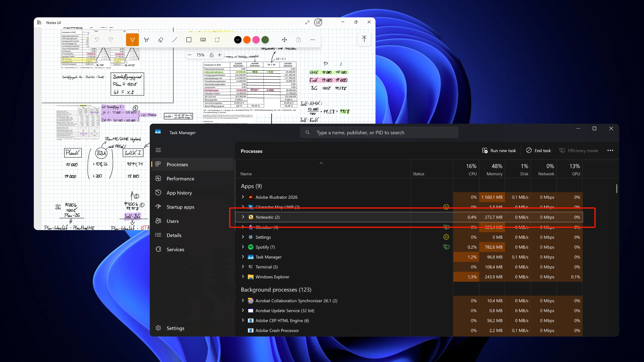Click the Run new task button
The image size is (644, 362).
point(499,151)
